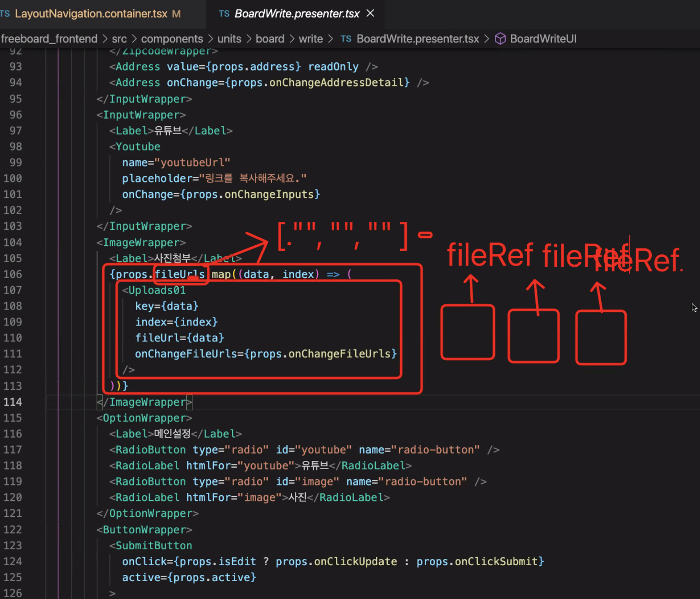Click onChangeAddressDetail in line 94

pyautogui.click(x=336, y=83)
